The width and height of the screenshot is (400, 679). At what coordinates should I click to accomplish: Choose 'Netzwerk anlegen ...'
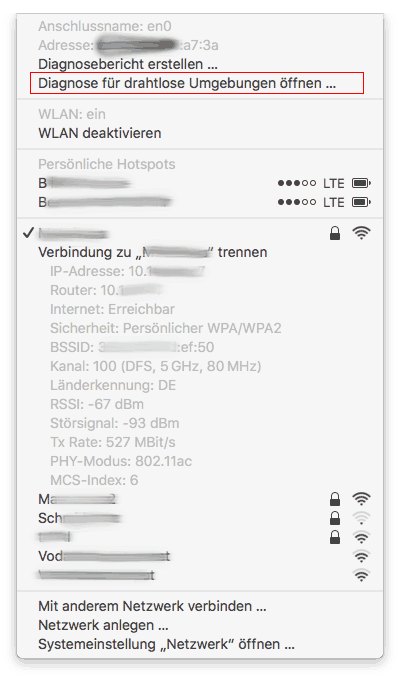point(103,625)
